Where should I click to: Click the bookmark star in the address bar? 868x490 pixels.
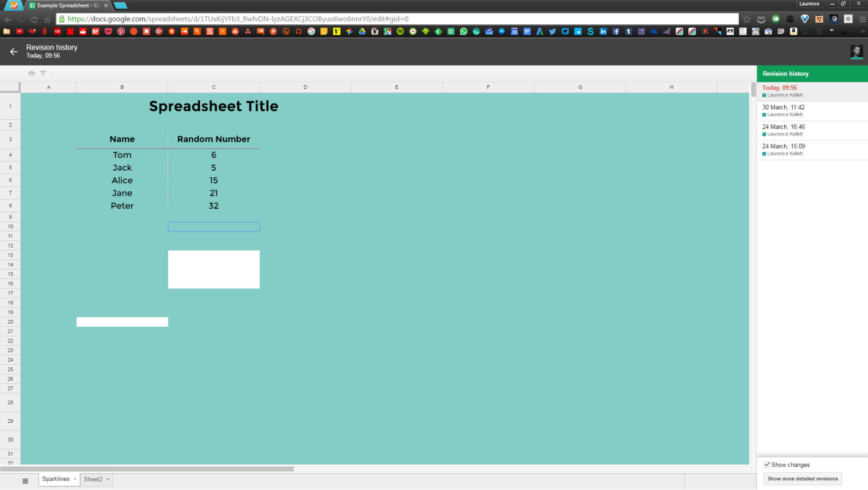coord(746,19)
